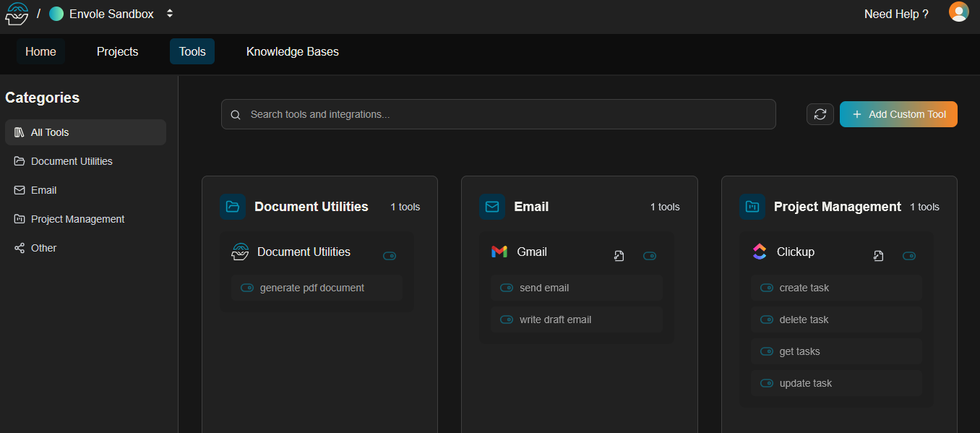The height and width of the screenshot is (433, 980).
Task: Toggle the update task switch
Action: coord(767,383)
